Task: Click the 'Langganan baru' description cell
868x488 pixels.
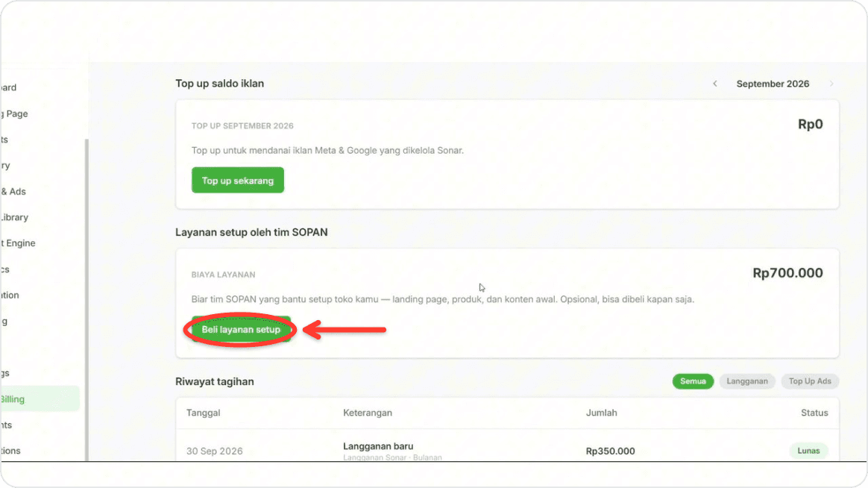Action: [378, 446]
